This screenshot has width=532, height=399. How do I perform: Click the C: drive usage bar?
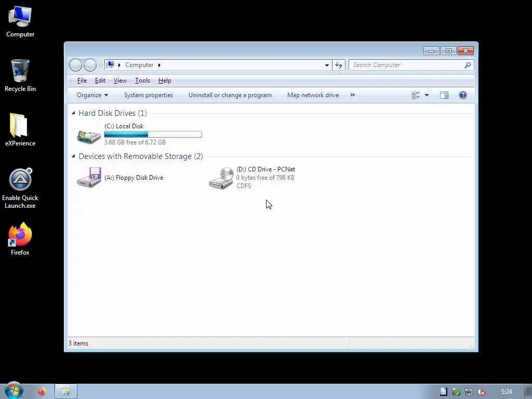tap(153, 135)
